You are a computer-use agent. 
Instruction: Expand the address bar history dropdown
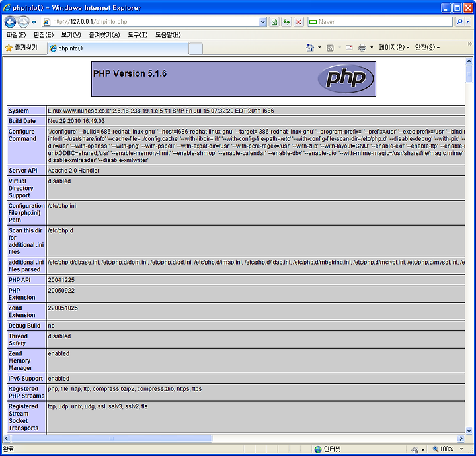(263, 22)
